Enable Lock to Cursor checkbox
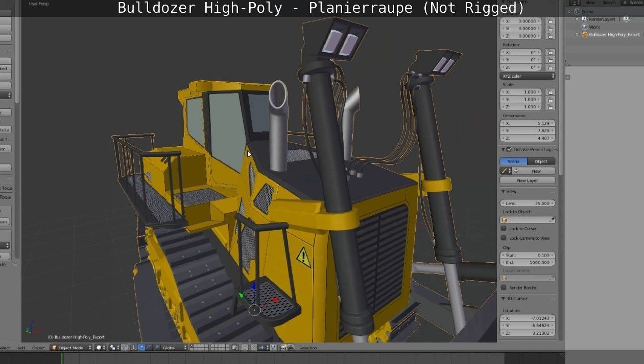The image size is (644, 364). pyautogui.click(x=504, y=229)
